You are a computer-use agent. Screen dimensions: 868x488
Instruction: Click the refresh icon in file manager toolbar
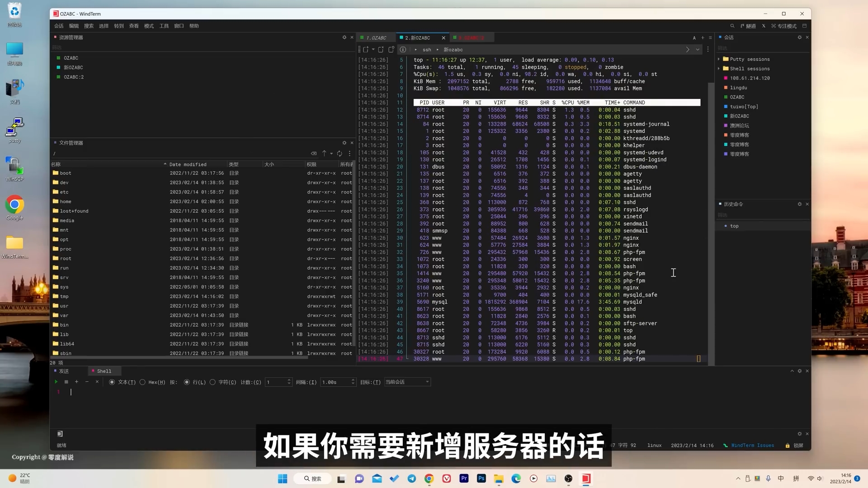pos(340,154)
